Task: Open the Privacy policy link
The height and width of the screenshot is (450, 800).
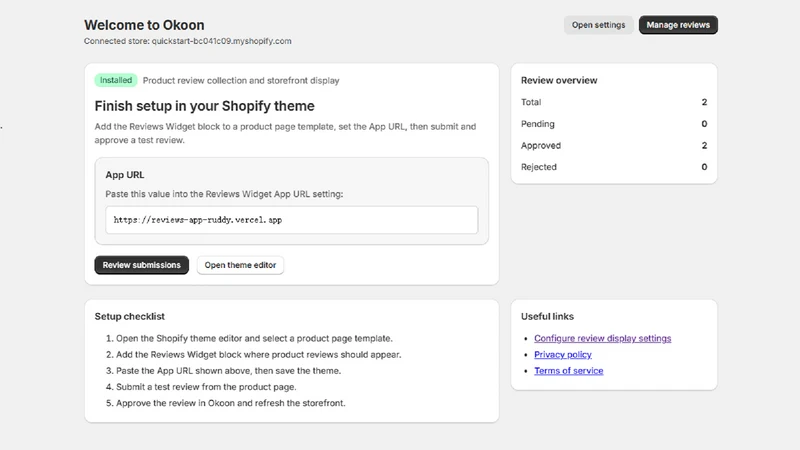Action: pyautogui.click(x=563, y=355)
